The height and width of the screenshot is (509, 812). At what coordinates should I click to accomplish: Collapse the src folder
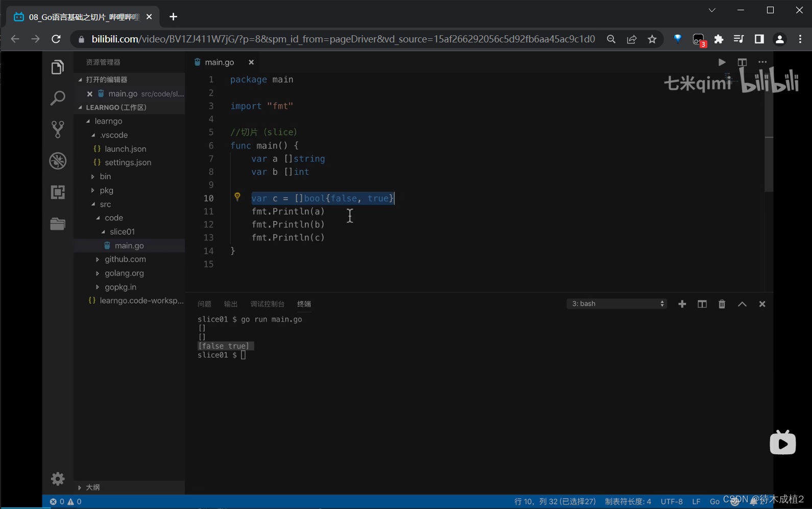pyautogui.click(x=93, y=204)
